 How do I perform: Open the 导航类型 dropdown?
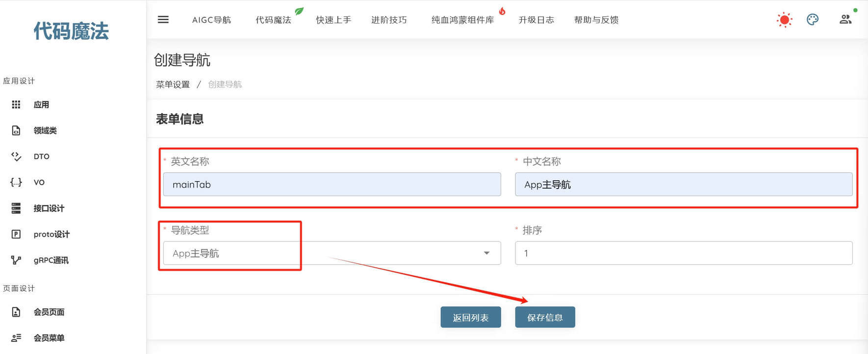[x=332, y=253]
